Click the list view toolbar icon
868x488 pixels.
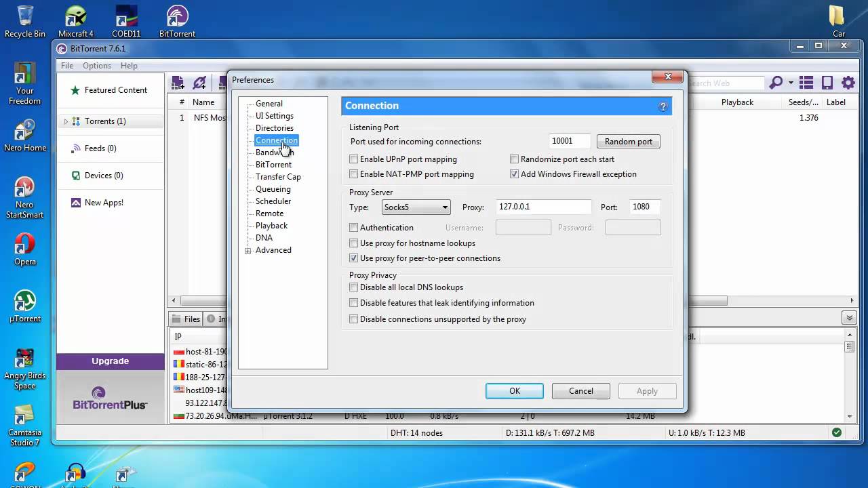[806, 83]
